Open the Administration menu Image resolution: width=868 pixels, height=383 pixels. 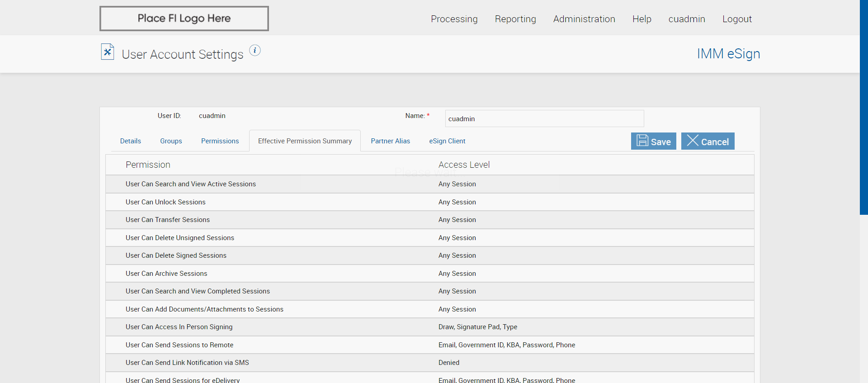(584, 19)
